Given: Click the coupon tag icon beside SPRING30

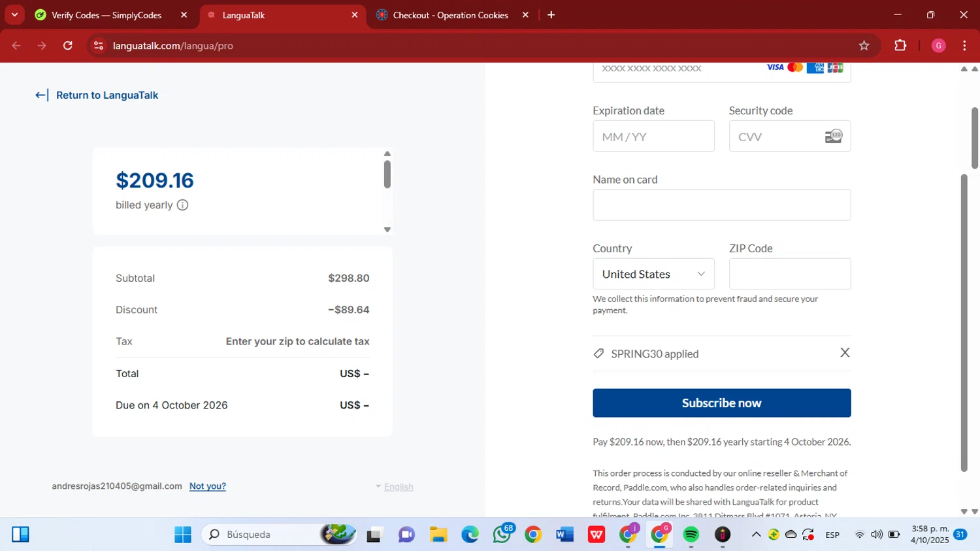Looking at the screenshot, I should (598, 354).
